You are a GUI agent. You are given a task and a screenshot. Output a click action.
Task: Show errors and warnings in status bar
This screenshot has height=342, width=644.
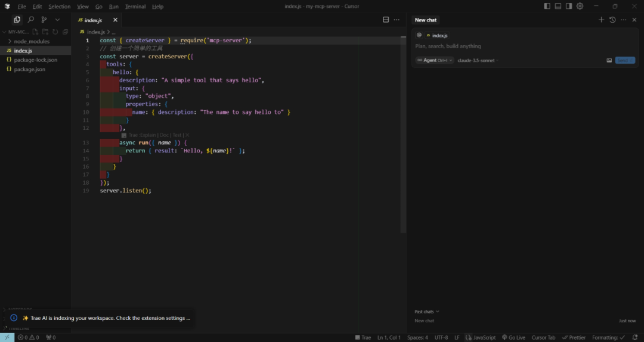click(x=29, y=337)
